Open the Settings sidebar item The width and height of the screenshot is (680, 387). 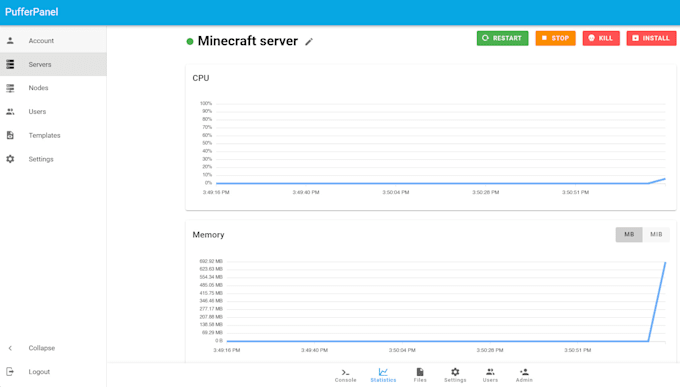pyautogui.click(x=53, y=159)
